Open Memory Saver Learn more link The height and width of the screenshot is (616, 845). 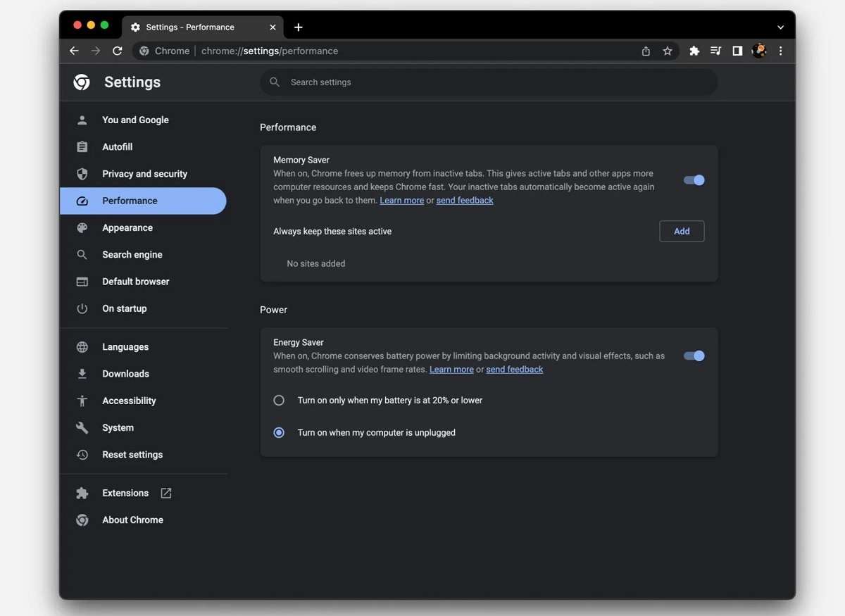(401, 201)
